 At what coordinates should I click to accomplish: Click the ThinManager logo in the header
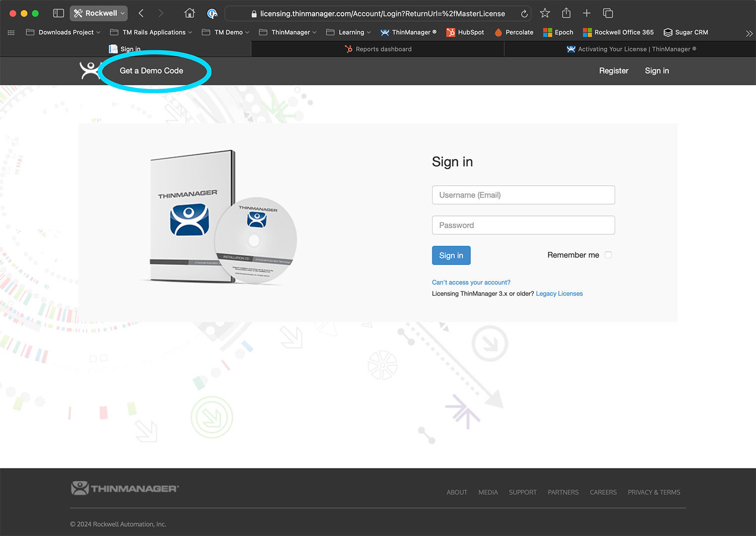tap(90, 70)
